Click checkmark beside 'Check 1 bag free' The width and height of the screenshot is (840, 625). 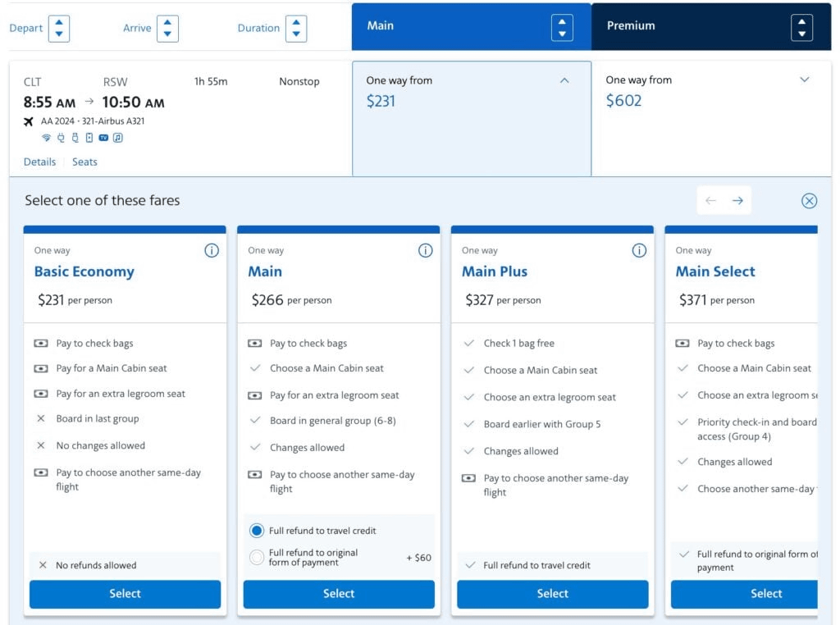click(x=468, y=344)
